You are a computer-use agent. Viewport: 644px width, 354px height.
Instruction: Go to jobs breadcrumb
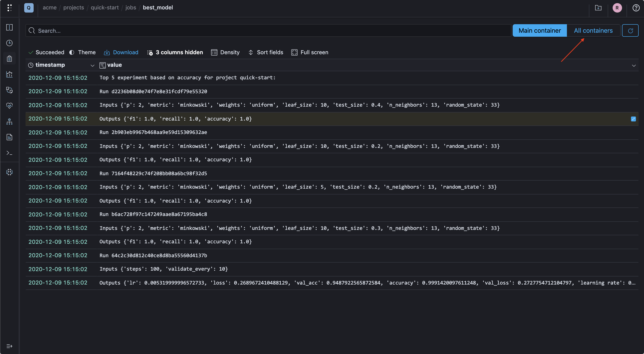click(131, 7)
